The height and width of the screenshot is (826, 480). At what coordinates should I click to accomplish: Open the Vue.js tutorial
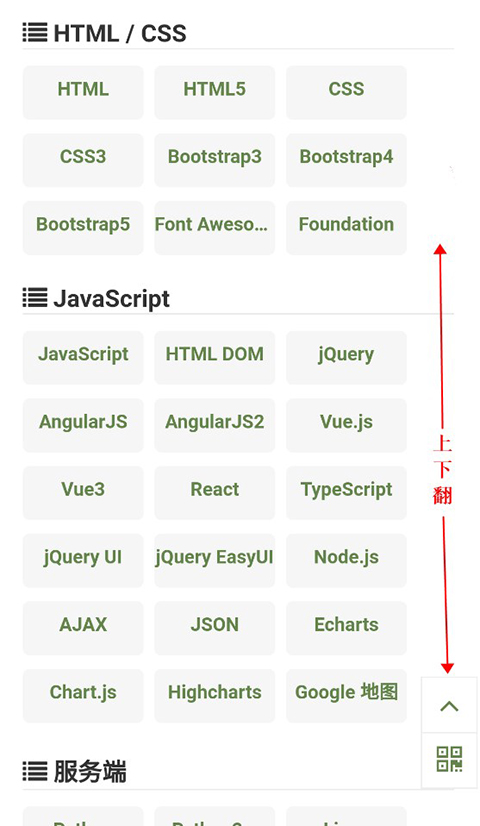click(346, 425)
